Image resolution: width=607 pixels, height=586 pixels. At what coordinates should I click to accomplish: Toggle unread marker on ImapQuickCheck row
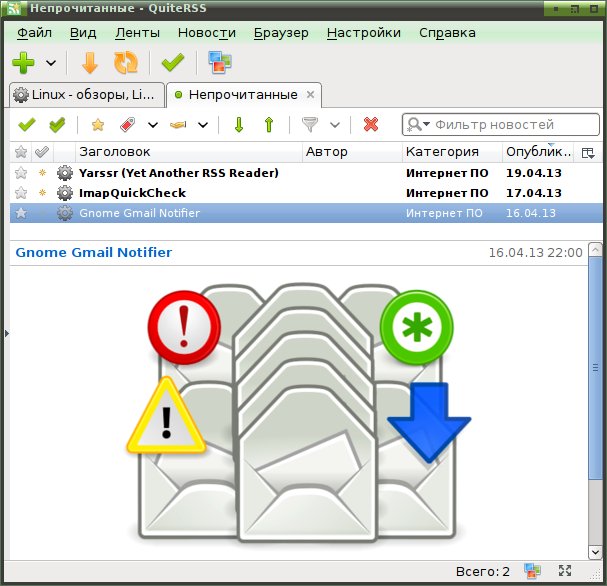coord(43,193)
